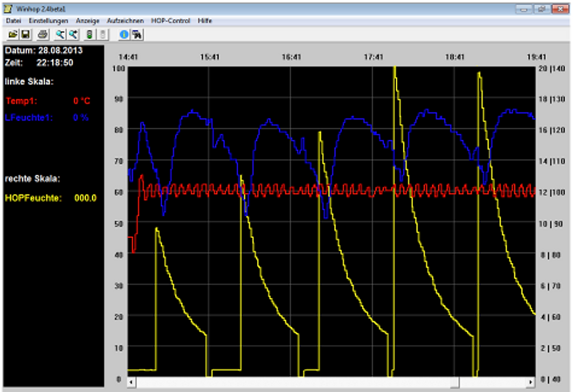Click the yellow "000.0" HOPFeuchte value
The image size is (574, 392).
[x=86, y=198]
